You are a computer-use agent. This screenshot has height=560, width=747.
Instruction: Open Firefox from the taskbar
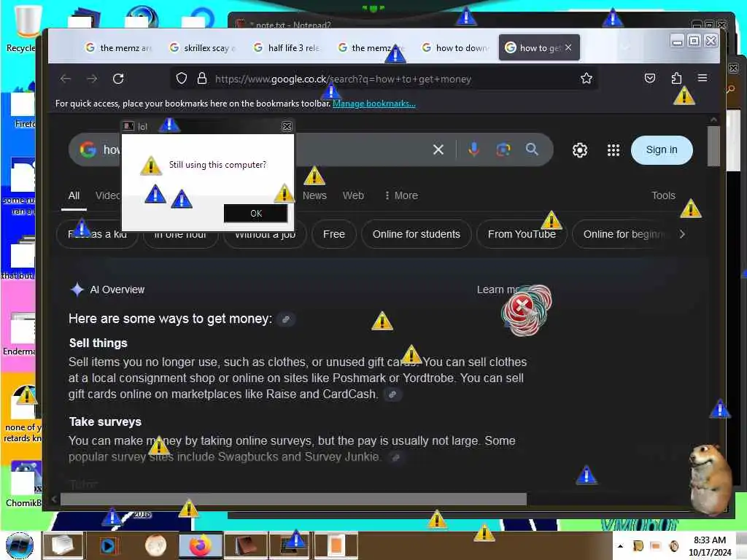coord(201,545)
